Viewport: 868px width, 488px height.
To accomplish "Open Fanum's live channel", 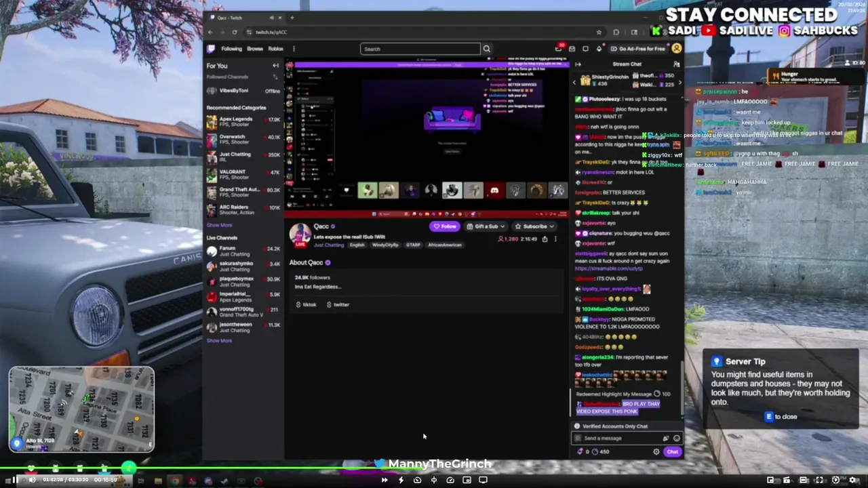I will [244, 251].
